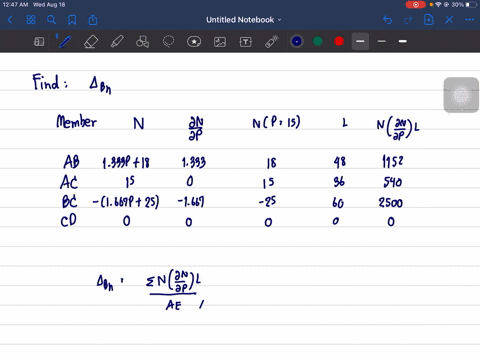
Task: Open the page thumbnails grid view
Action: coord(31,20)
